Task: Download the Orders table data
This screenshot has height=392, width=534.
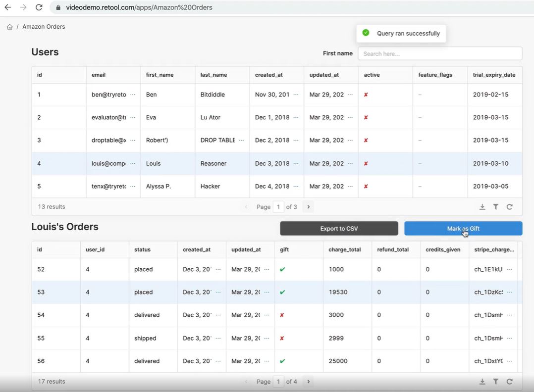Action: point(482,382)
